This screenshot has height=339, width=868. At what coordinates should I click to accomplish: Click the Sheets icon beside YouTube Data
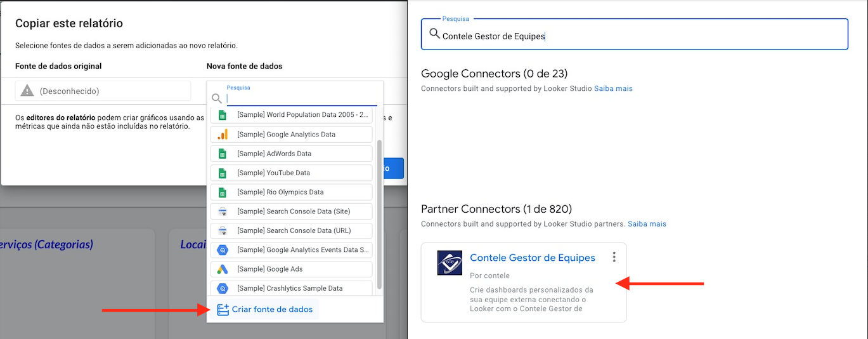click(223, 173)
